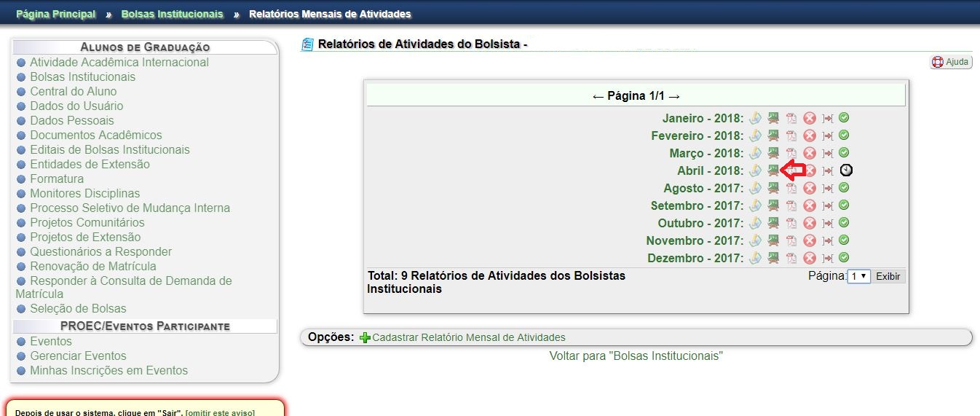This screenshot has height=416, width=980.
Task: Go to Página Principal in breadcrumb
Action: pos(55,14)
